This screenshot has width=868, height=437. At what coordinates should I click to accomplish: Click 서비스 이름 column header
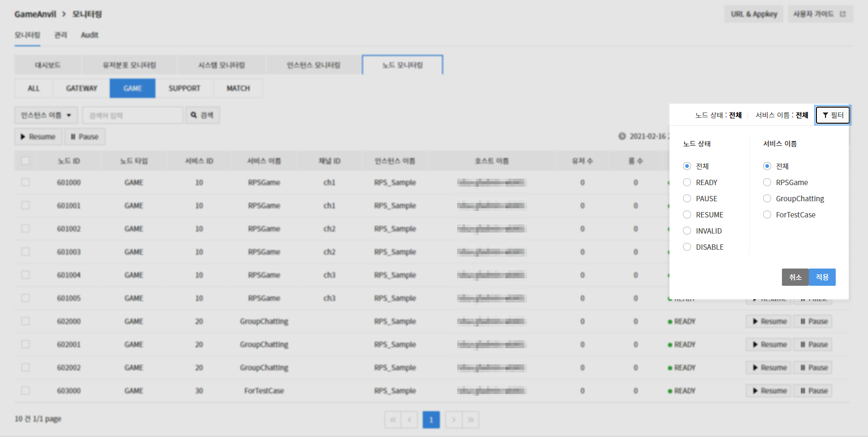(x=264, y=161)
